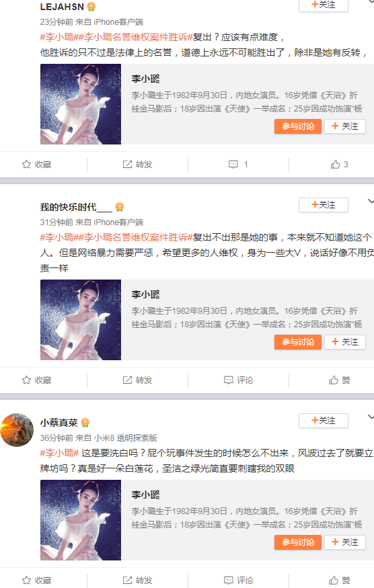
Task: Open hashtag #李小璐名誉维权案件胜诉# in LEJAHSN's post
Action: (138, 37)
